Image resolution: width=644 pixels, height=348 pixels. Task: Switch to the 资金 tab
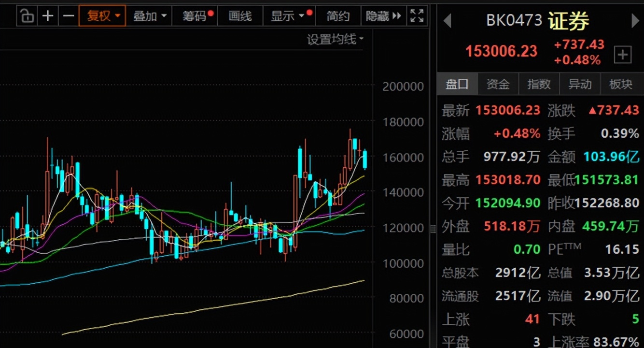498,84
